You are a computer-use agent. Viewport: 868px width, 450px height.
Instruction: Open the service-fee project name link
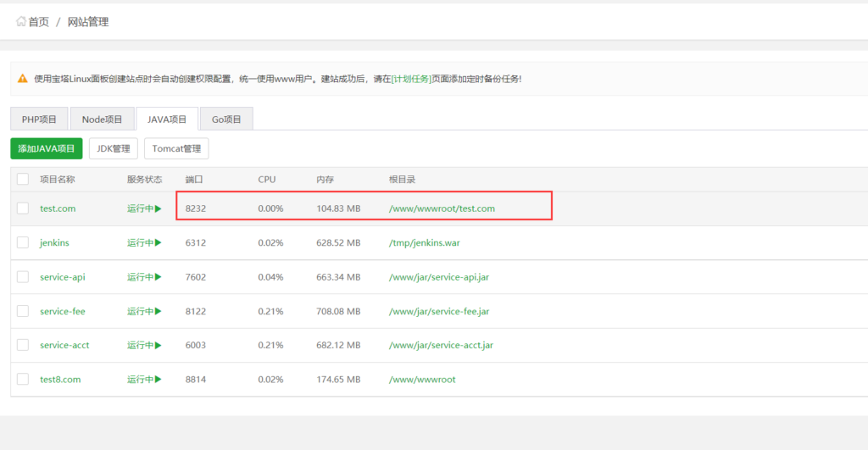click(63, 312)
